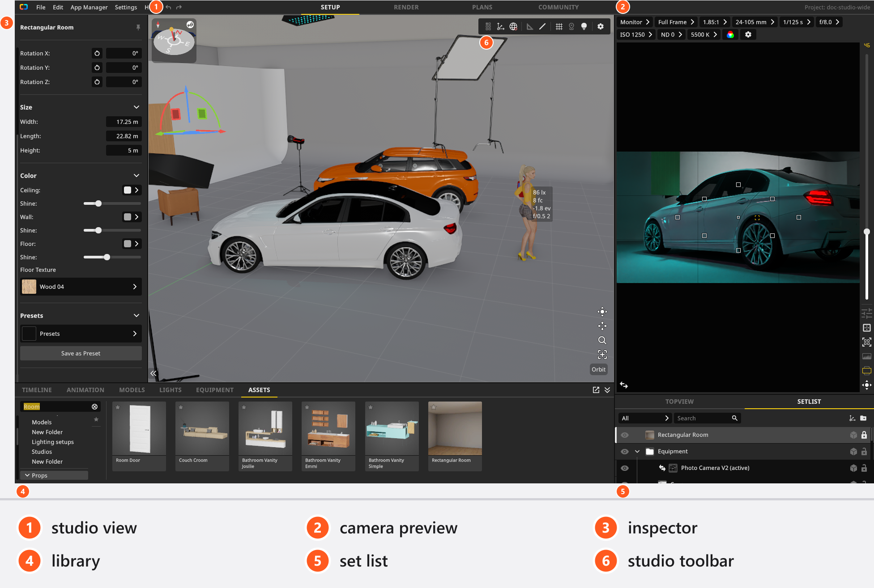This screenshot has height=588, width=874.
Task: Toggle lock on Equipment row
Action: [864, 452]
